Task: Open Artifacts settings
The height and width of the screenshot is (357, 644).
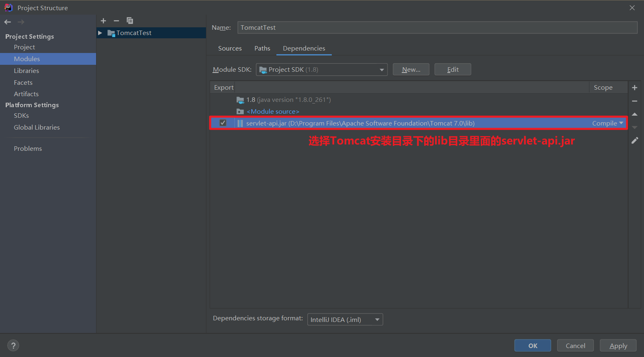Action: click(x=26, y=94)
